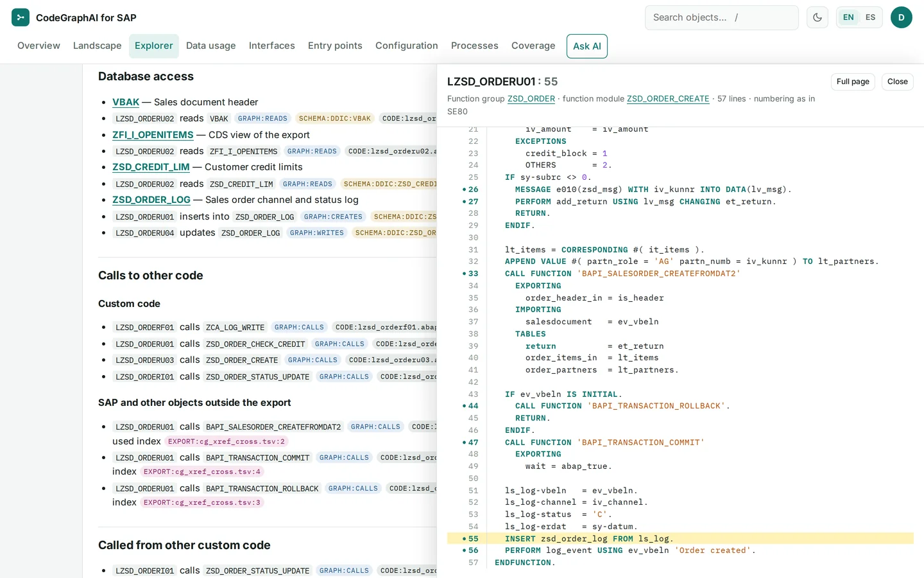Open the Interfaces tab

point(271,46)
